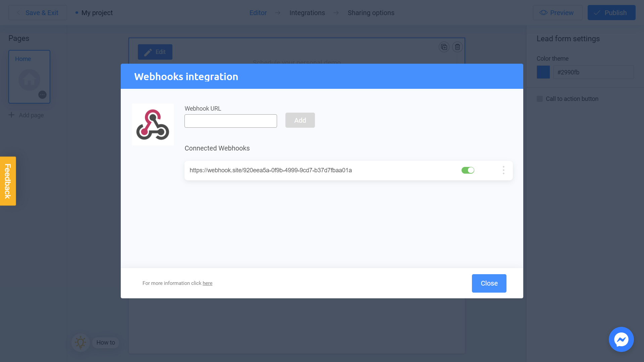Click the here information link
The height and width of the screenshot is (362, 644).
pos(207,283)
